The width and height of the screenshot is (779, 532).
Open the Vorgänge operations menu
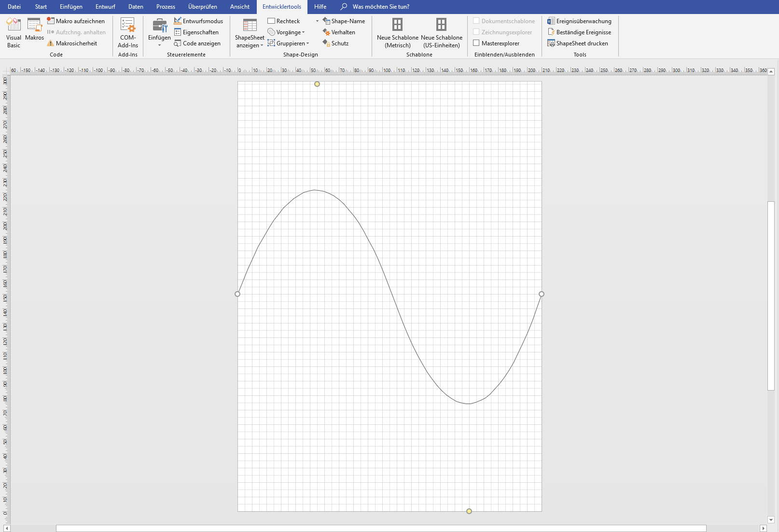(x=286, y=32)
